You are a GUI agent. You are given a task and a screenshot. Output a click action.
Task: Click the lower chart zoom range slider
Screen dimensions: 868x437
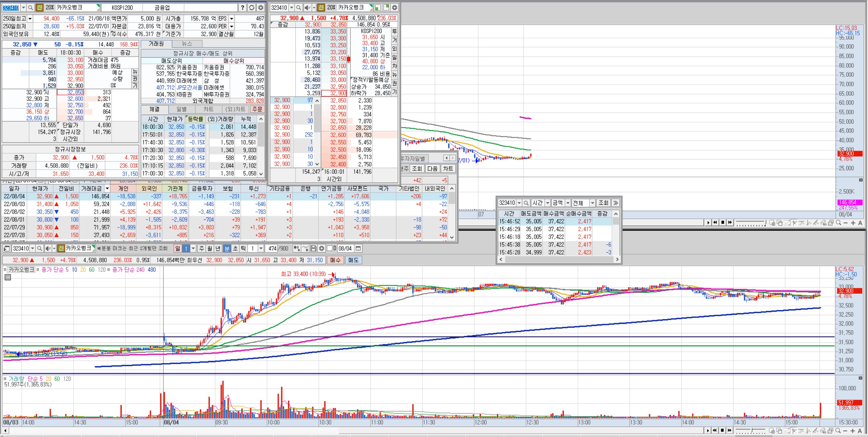(x=750, y=431)
